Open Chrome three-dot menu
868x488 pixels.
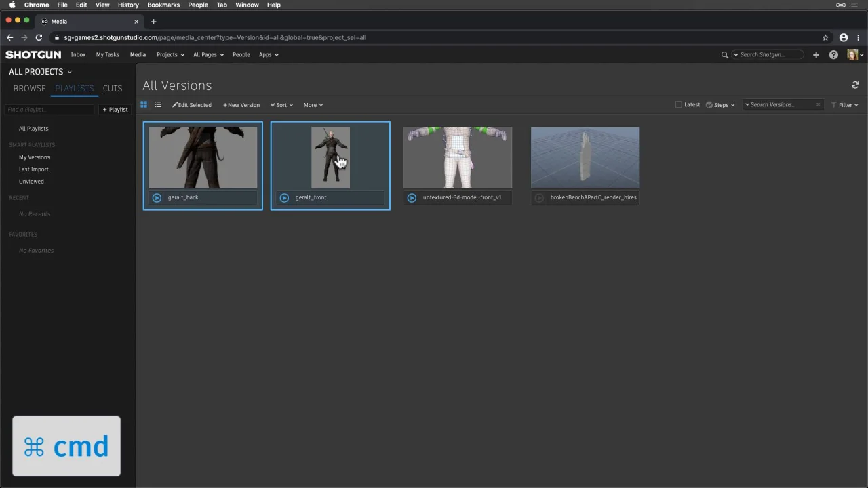click(x=859, y=37)
